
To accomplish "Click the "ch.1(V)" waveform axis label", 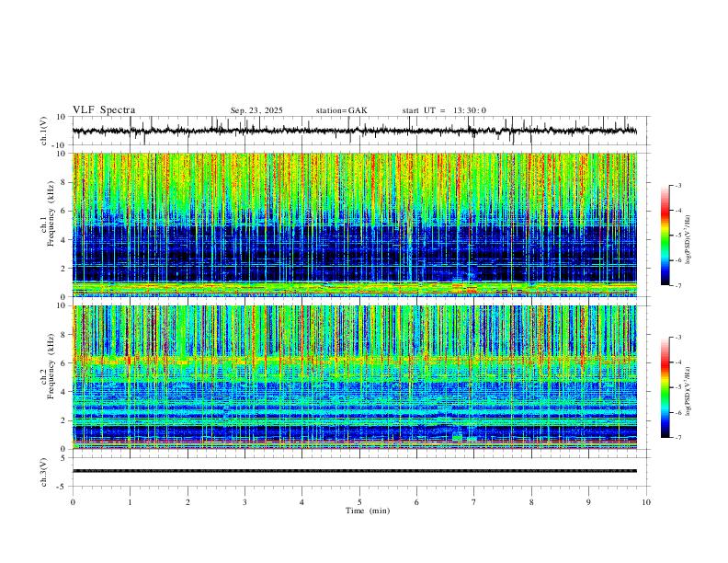I will pos(44,131).
